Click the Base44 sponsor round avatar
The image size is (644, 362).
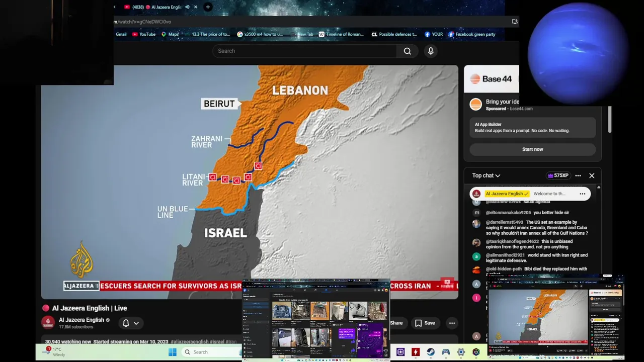point(475,105)
